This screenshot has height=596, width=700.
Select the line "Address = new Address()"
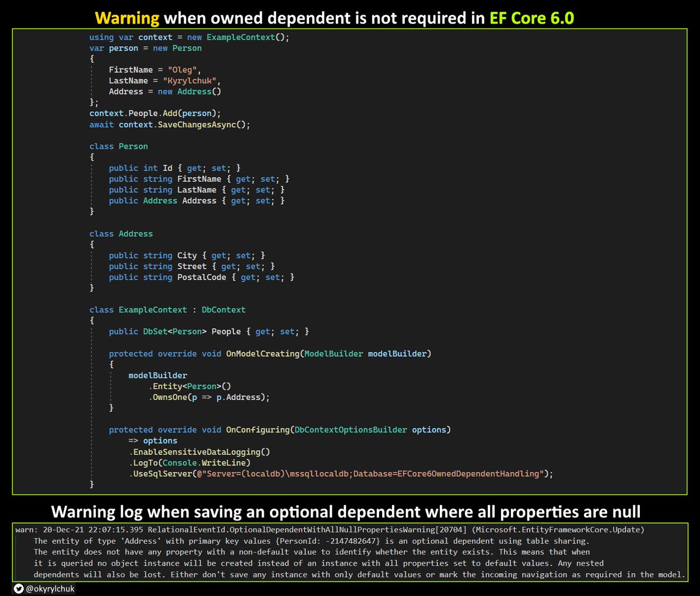click(x=165, y=92)
